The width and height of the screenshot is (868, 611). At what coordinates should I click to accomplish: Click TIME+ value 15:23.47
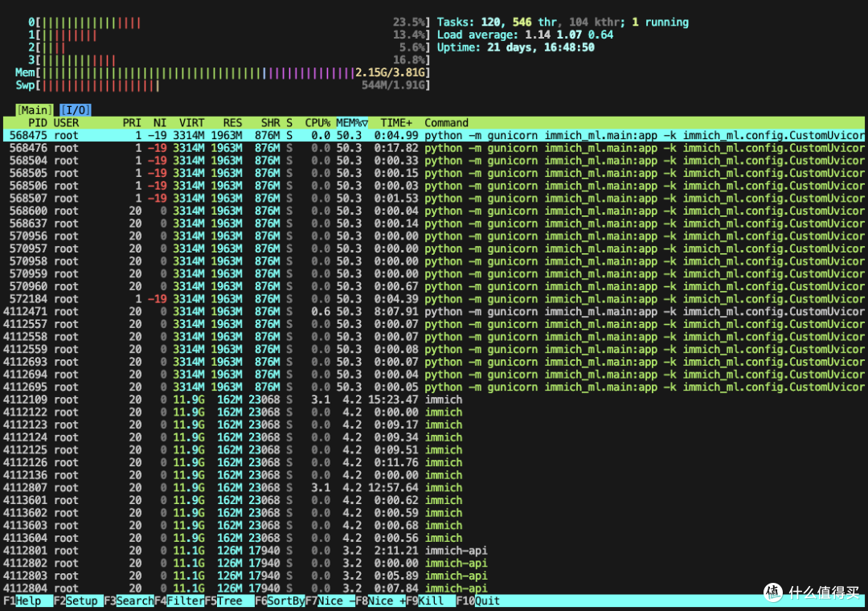[393, 400]
